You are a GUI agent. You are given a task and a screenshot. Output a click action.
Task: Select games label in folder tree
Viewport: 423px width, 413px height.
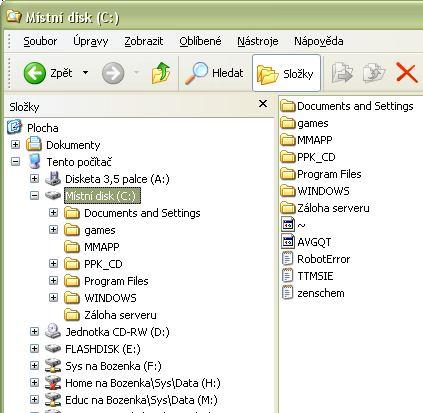pyautogui.click(x=100, y=230)
